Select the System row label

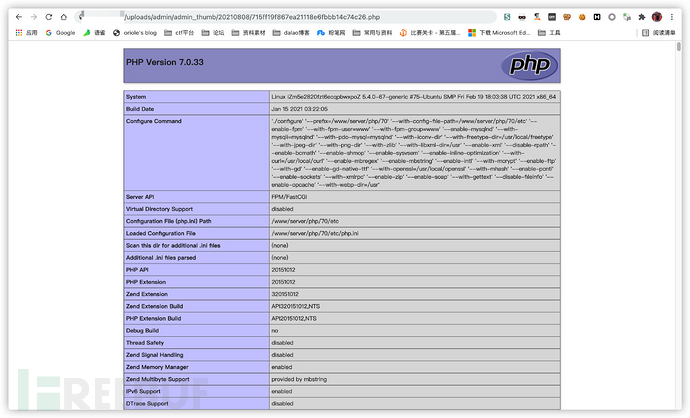coord(136,97)
